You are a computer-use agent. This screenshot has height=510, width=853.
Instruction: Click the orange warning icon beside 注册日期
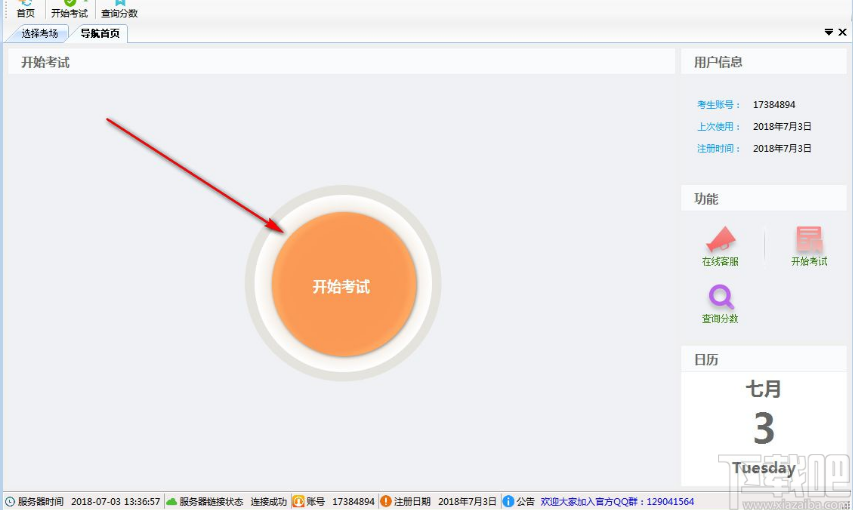[386, 501]
